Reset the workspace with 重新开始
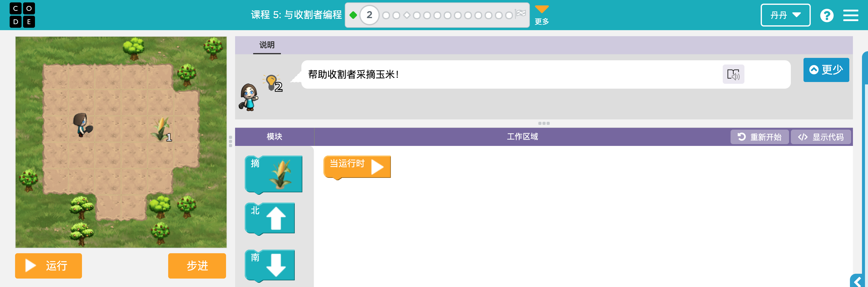868x287 pixels. (759, 137)
